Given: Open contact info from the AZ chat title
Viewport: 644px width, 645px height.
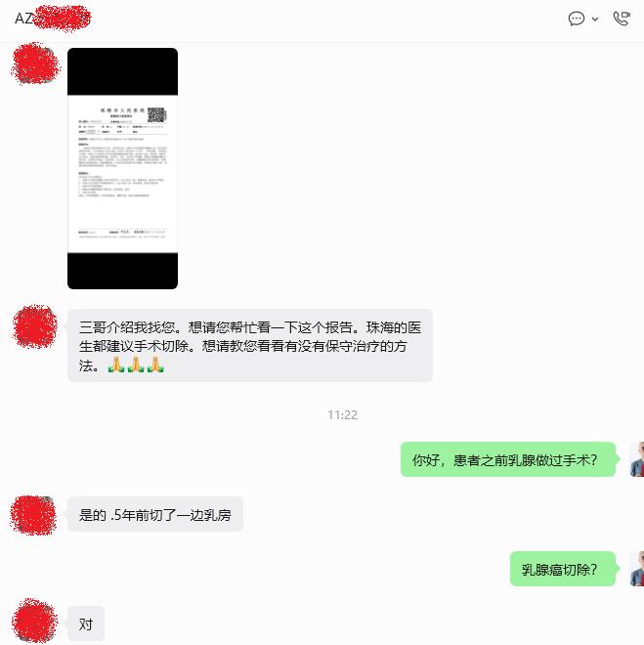Looking at the screenshot, I should (x=53, y=19).
